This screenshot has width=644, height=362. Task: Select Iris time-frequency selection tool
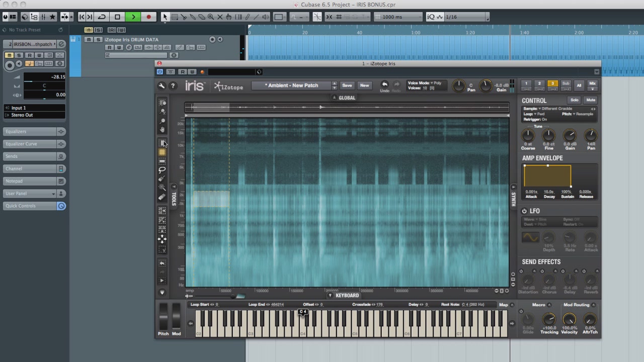(162, 152)
